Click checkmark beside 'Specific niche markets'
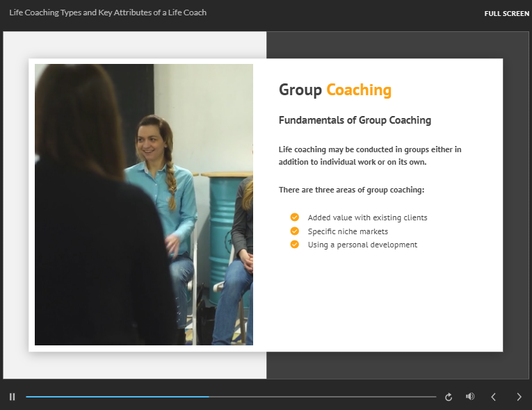 (295, 231)
